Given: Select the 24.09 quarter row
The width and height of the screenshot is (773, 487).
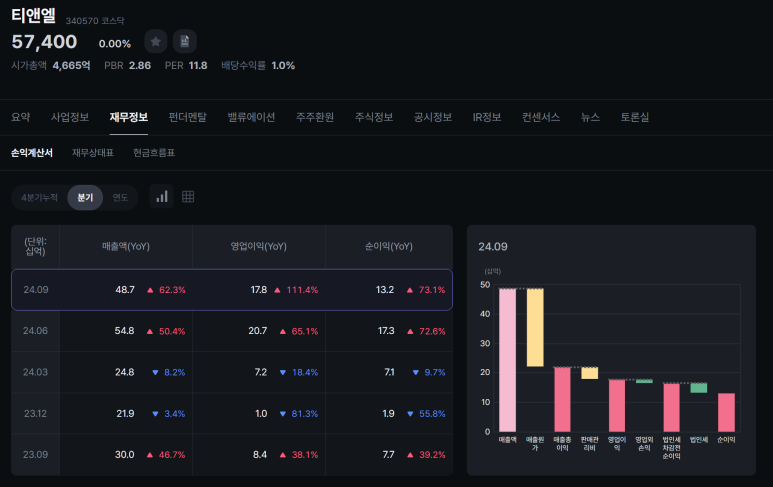Looking at the screenshot, I should [232, 290].
